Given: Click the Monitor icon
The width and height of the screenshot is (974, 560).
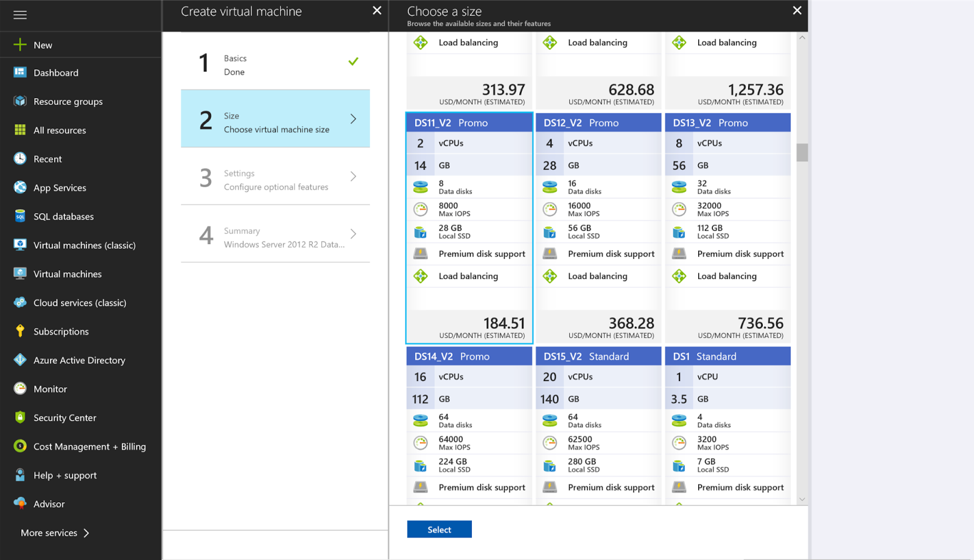Looking at the screenshot, I should click(20, 388).
